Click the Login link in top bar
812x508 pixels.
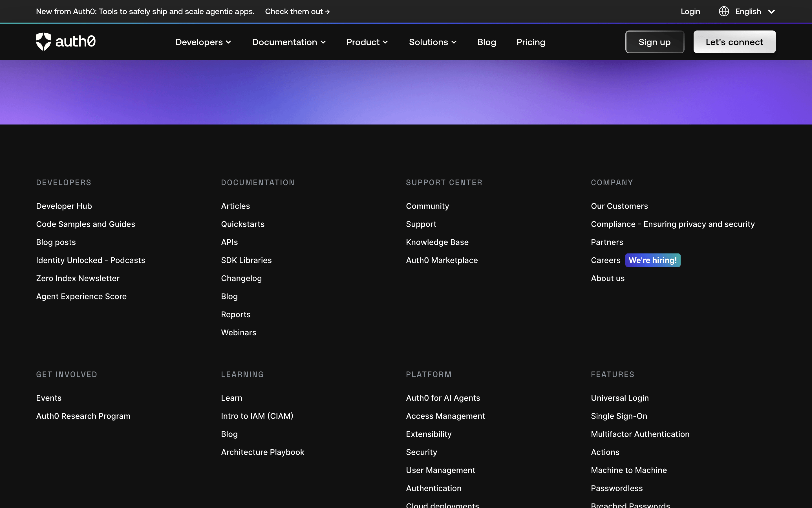(690, 11)
